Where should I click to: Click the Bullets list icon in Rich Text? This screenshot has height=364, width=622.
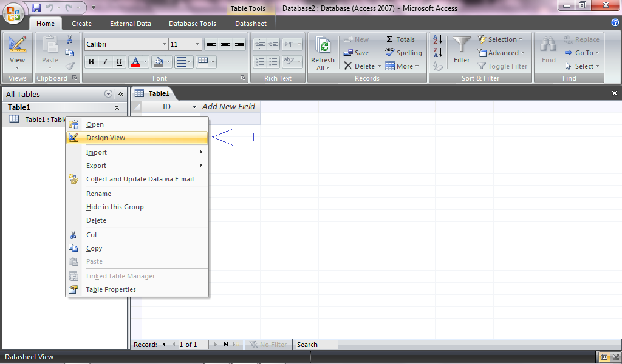(x=274, y=61)
